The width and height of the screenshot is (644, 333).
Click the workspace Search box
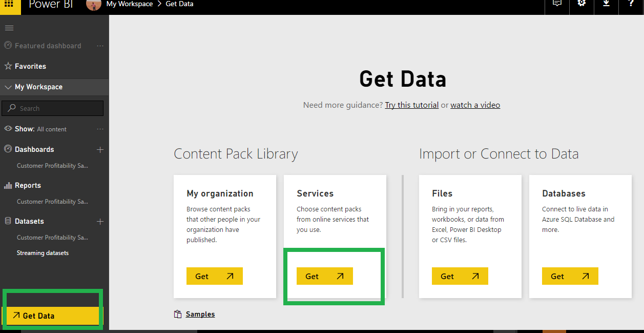pos(53,108)
